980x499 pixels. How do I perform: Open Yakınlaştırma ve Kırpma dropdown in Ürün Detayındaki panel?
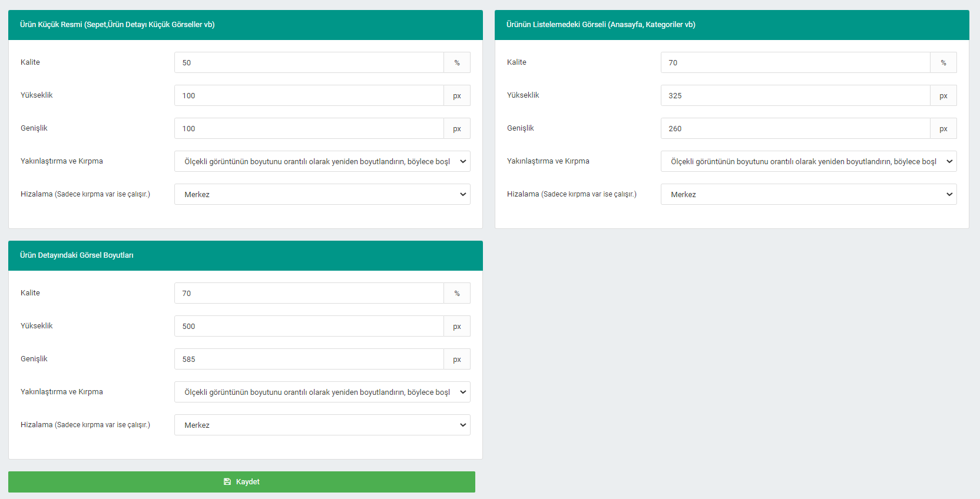pyautogui.click(x=322, y=392)
